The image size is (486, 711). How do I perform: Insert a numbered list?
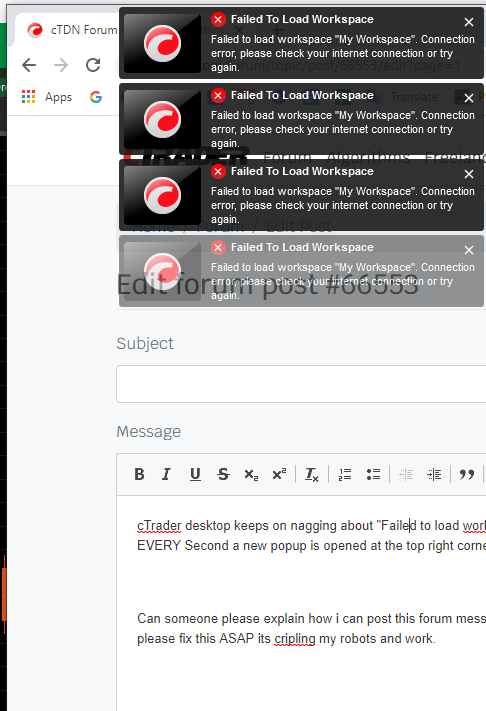[x=345, y=474]
